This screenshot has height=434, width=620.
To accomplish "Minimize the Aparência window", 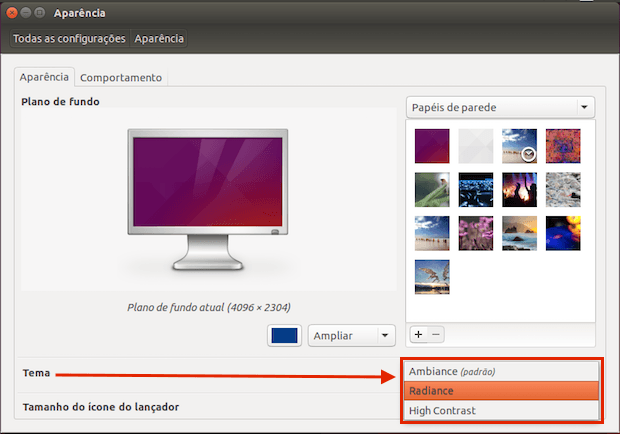I will tap(26, 13).
